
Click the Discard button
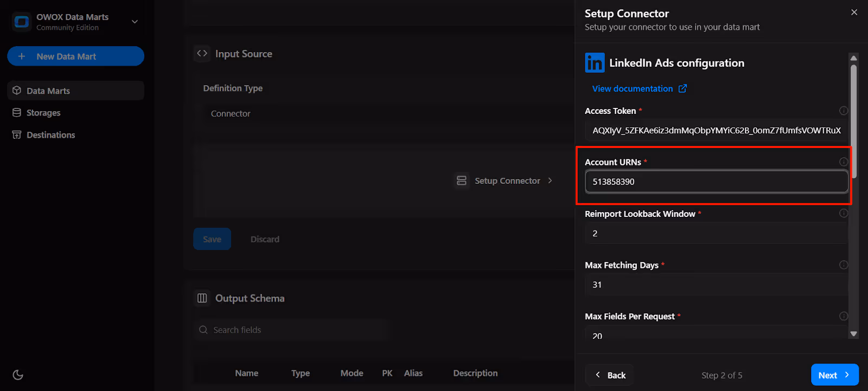click(265, 239)
